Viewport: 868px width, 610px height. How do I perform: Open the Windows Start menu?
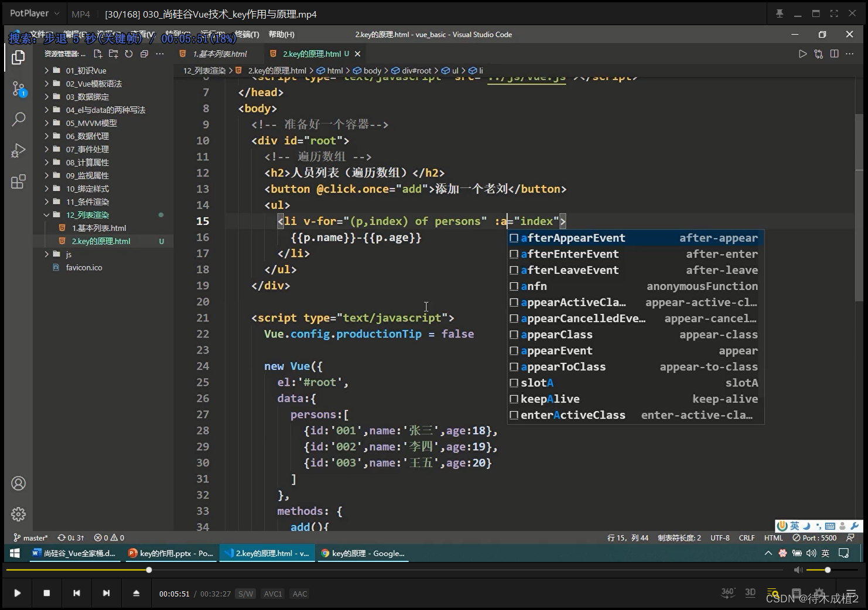point(15,553)
